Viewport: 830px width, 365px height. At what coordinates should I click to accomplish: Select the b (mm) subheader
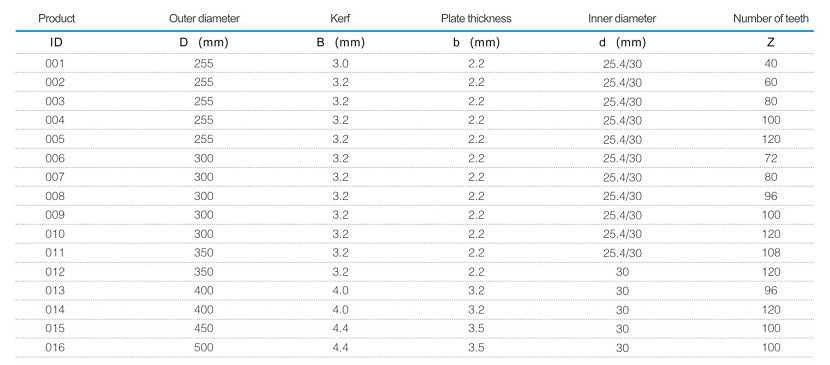point(476,43)
